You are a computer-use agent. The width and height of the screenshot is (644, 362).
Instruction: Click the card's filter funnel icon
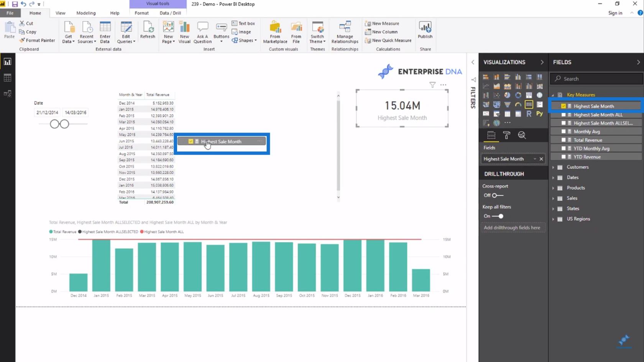pyautogui.click(x=432, y=85)
